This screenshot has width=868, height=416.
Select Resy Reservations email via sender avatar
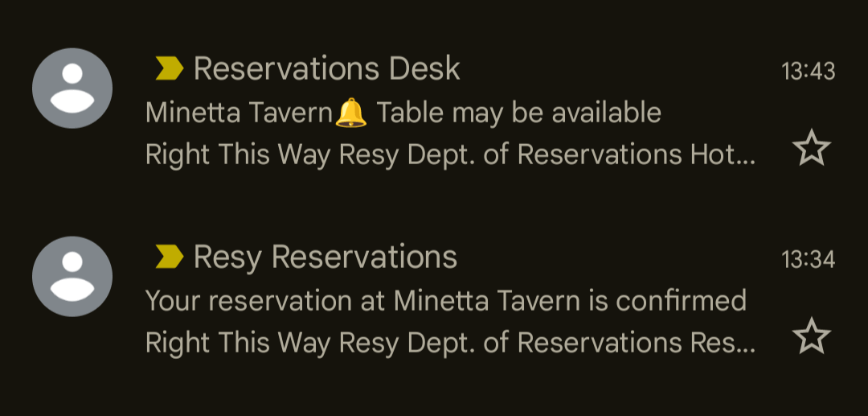72,277
